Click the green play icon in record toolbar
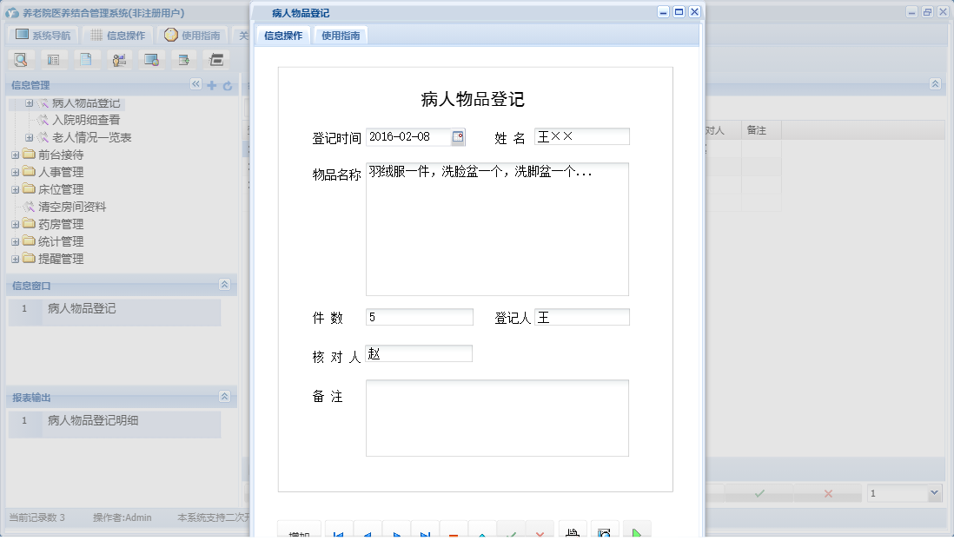 pos(637,531)
